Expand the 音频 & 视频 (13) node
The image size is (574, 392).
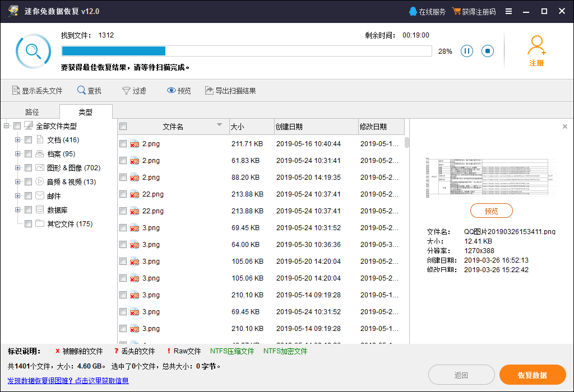click(x=17, y=181)
